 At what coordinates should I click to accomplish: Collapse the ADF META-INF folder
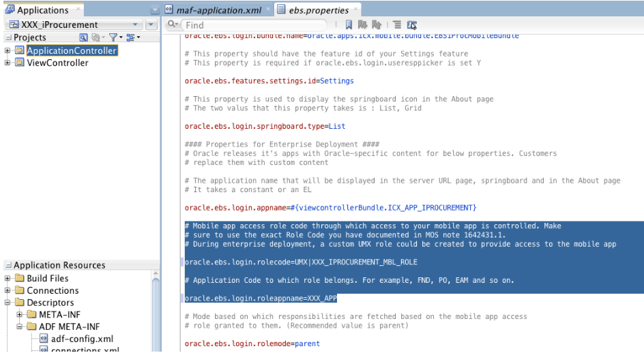(x=19, y=326)
